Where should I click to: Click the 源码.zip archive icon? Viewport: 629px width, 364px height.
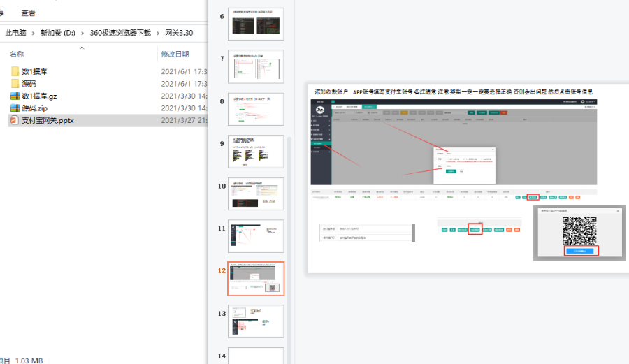point(15,108)
